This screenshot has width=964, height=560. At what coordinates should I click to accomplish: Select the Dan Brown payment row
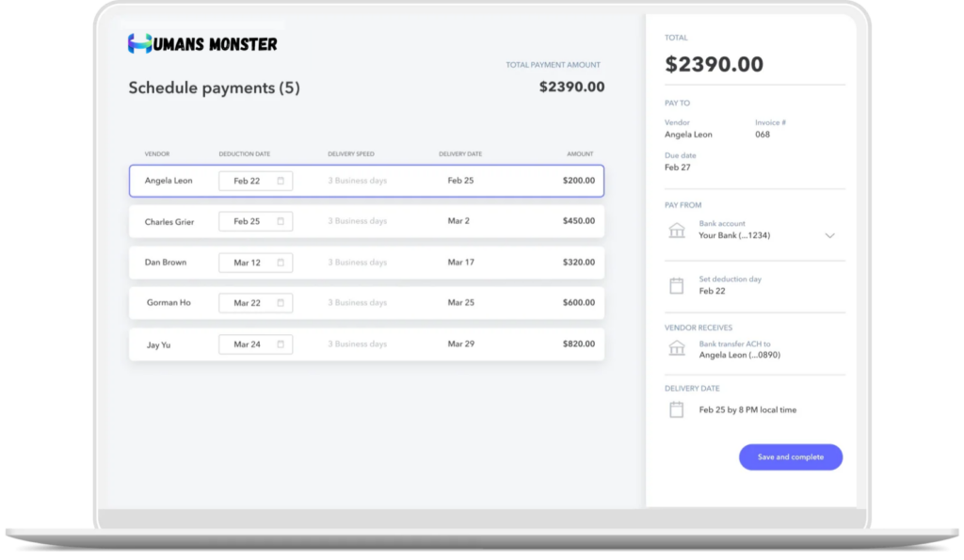click(366, 263)
